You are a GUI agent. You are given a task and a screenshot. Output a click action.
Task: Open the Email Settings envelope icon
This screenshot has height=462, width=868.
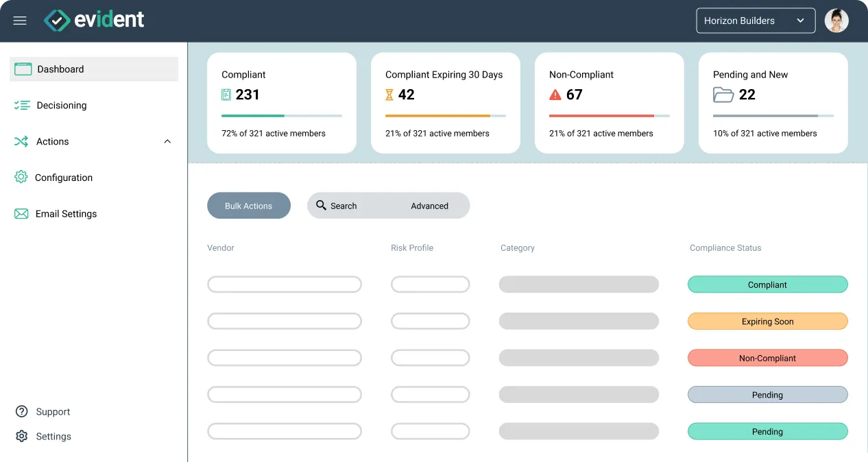click(21, 213)
